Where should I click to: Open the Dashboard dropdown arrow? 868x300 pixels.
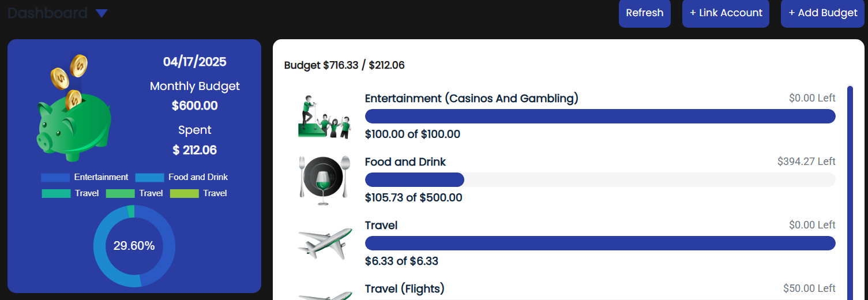[102, 13]
